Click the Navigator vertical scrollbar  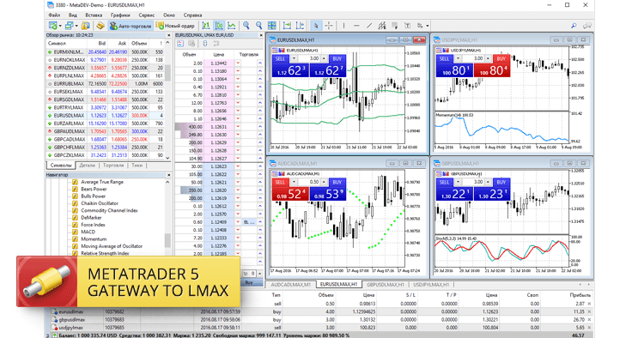(x=167, y=216)
